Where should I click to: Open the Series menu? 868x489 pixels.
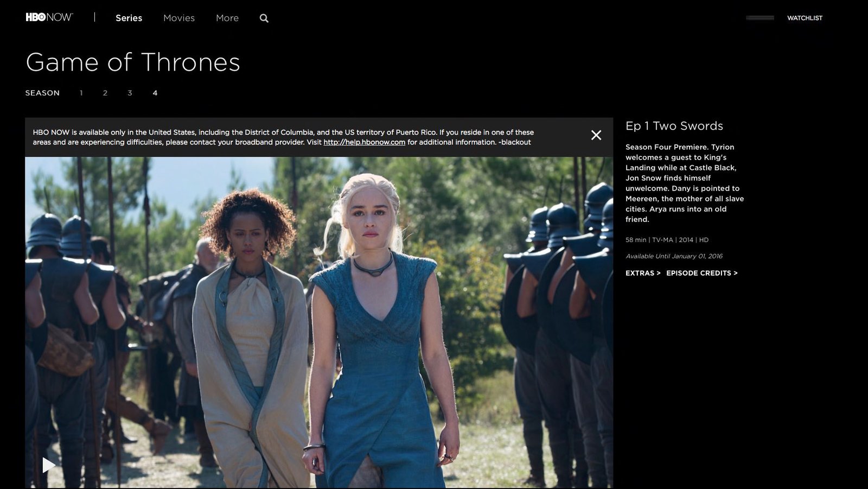[129, 18]
